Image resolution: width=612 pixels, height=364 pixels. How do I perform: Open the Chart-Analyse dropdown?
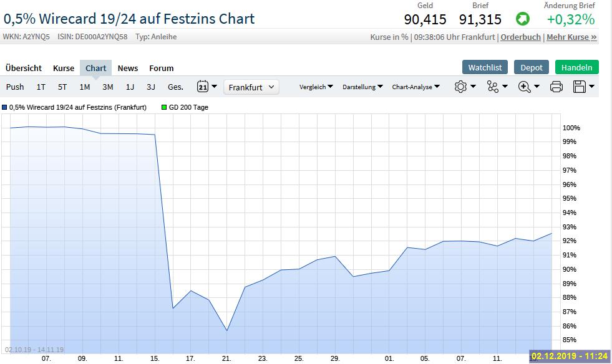coord(415,87)
